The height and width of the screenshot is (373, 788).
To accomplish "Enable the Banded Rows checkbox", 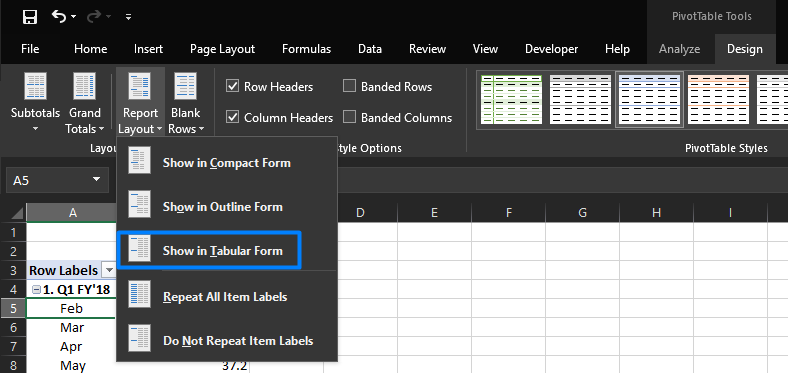I will [x=349, y=86].
